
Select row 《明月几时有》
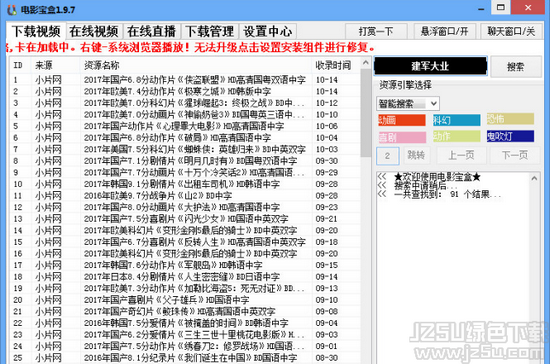[185, 161]
